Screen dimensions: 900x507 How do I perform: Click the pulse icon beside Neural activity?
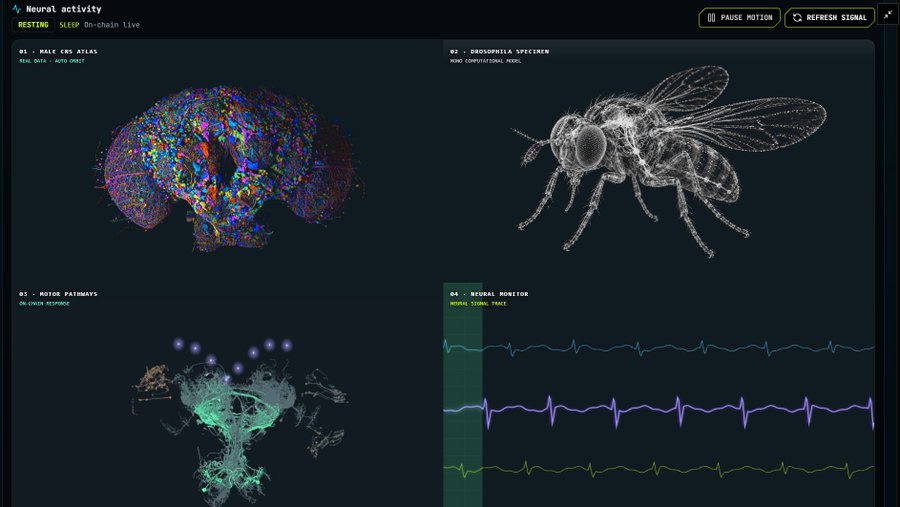click(16, 9)
